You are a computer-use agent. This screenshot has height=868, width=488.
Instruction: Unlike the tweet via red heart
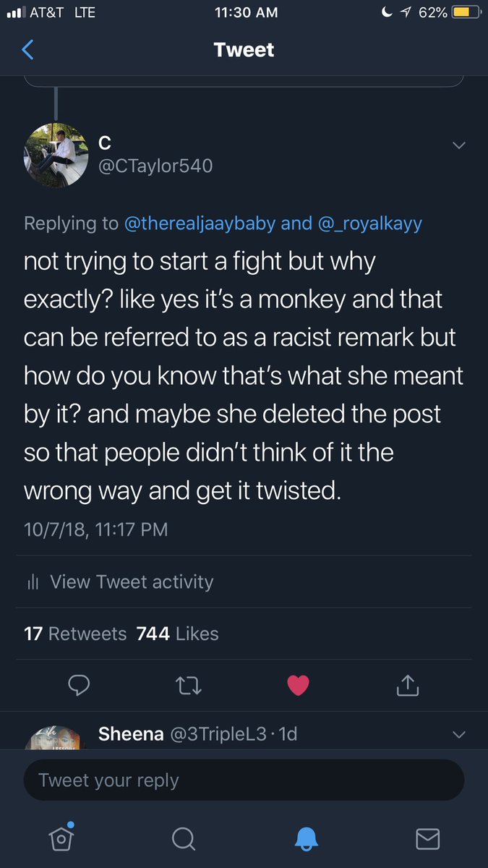(x=298, y=684)
